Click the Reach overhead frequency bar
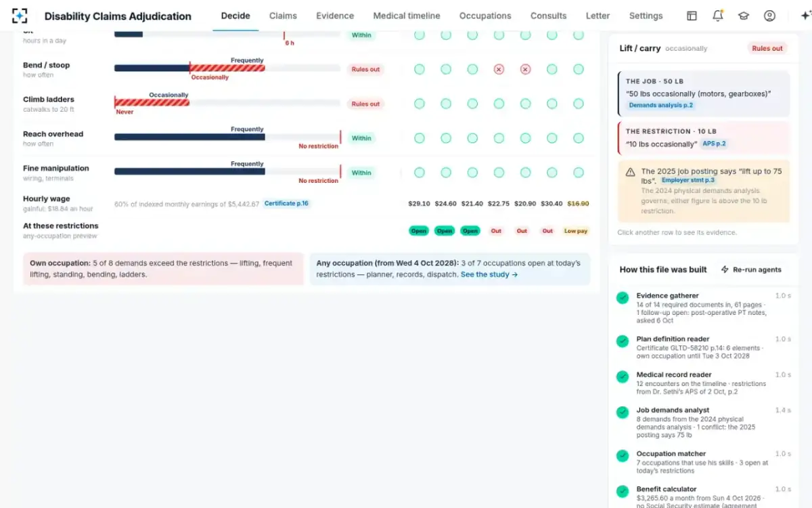The height and width of the screenshot is (508, 812). pyautogui.click(x=227, y=137)
